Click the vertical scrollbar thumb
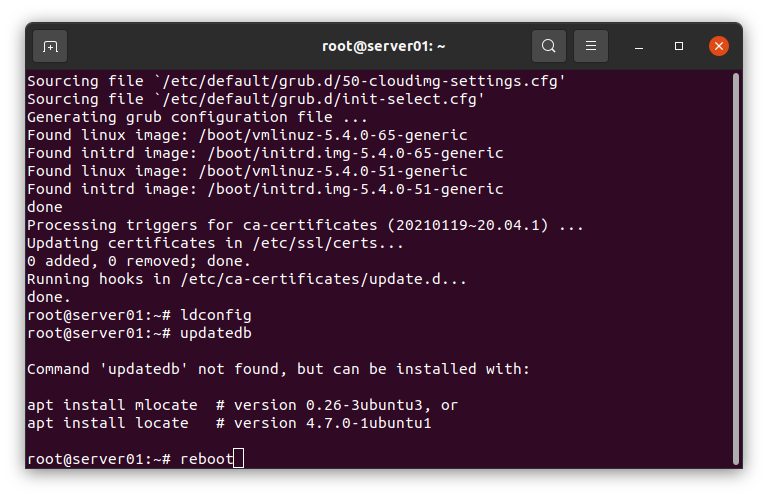The width and height of the screenshot is (768, 497). [x=736, y=269]
